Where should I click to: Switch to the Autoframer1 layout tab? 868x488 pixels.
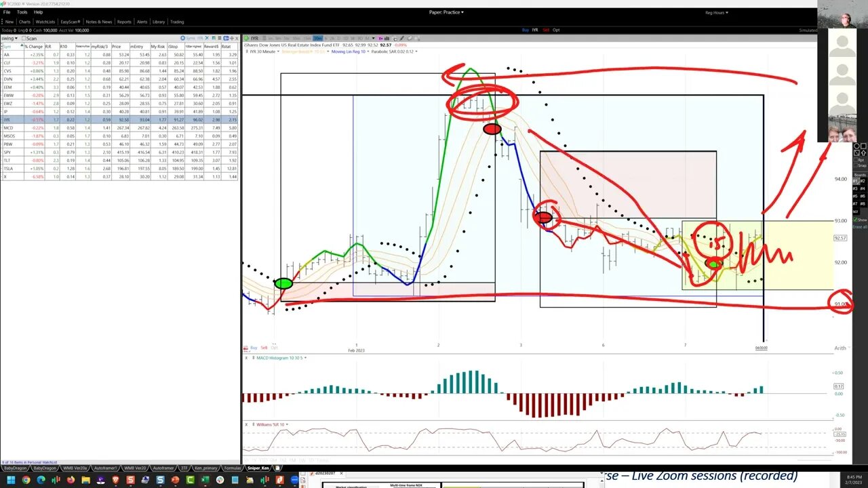coord(105,468)
